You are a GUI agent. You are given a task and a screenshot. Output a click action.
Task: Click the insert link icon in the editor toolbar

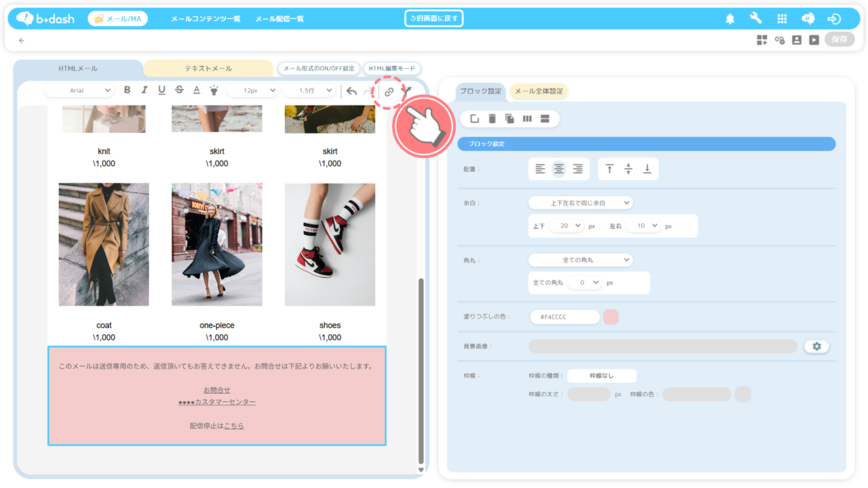click(x=389, y=91)
